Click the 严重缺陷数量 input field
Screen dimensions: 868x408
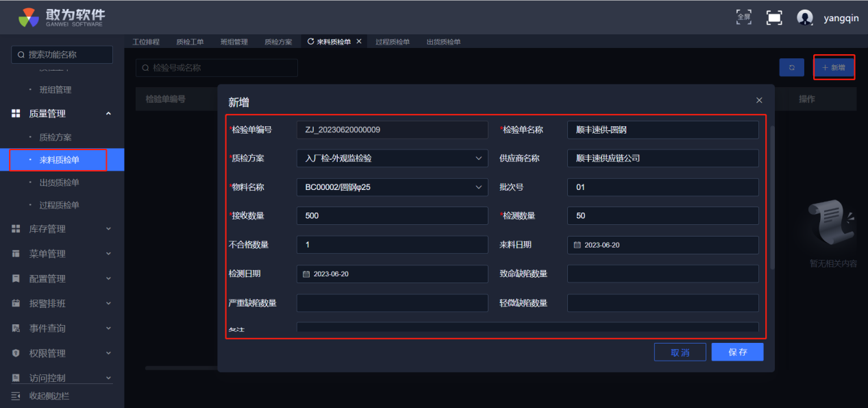(x=393, y=302)
